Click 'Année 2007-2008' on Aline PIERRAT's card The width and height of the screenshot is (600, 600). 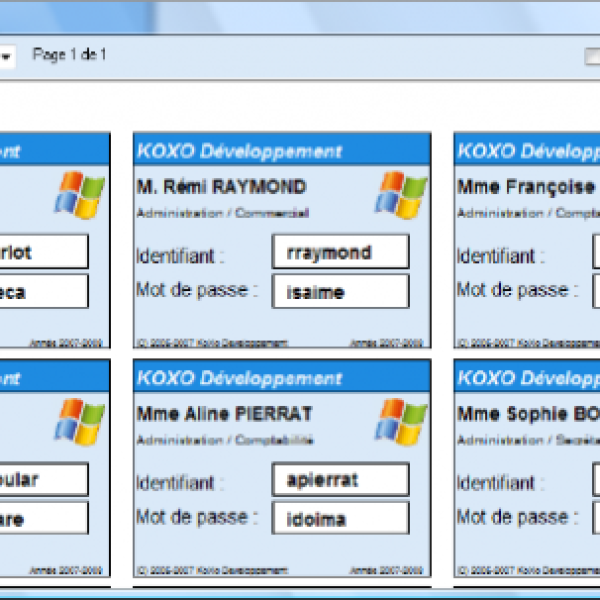386,571
